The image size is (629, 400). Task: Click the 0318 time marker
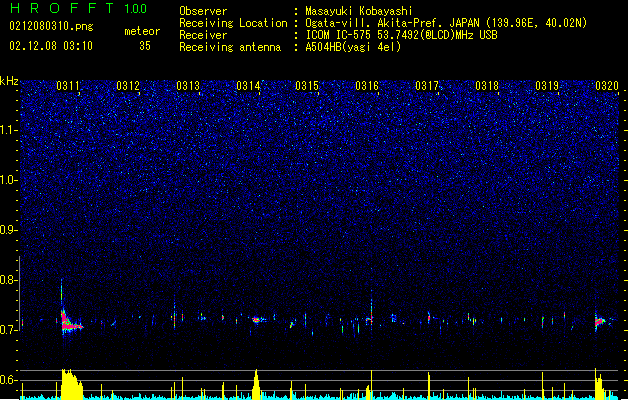point(487,86)
